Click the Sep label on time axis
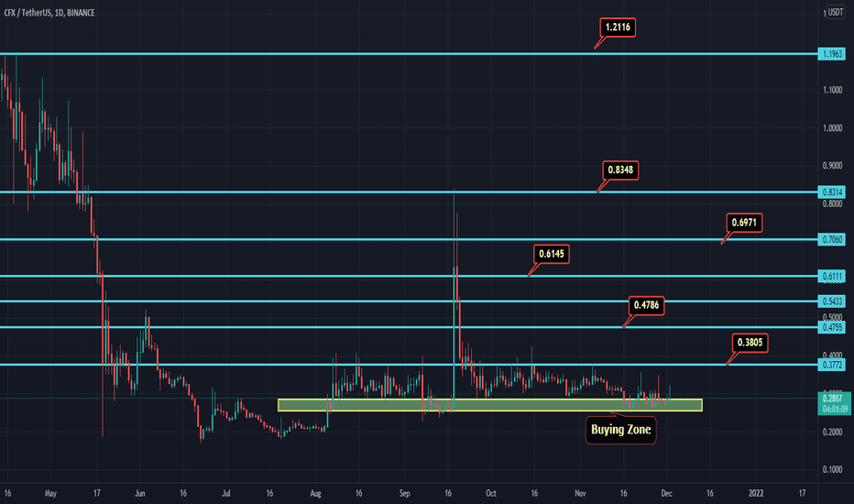Viewport: 854px width, 504px height. point(405,494)
